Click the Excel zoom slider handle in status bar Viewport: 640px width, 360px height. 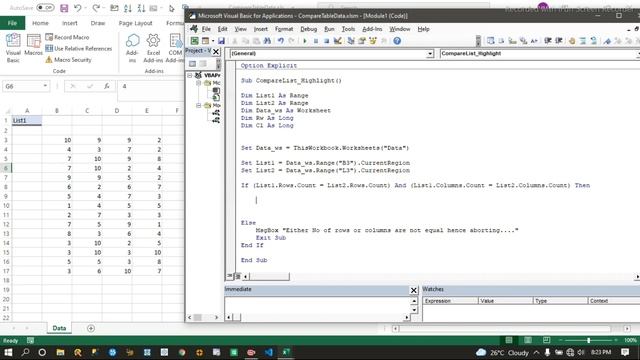[x=589, y=340]
